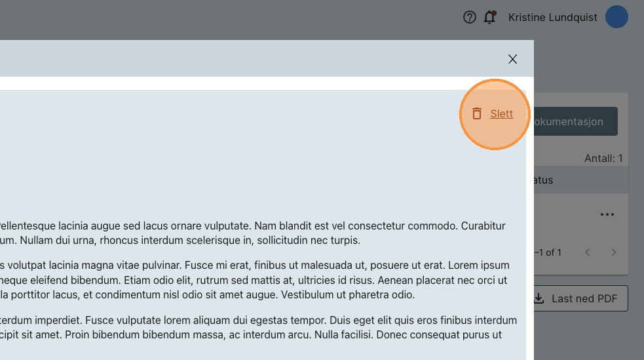Screen dimensions: 644x360
Task: Click the download icon beside Last ned PDF
Action: [x=539, y=298]
